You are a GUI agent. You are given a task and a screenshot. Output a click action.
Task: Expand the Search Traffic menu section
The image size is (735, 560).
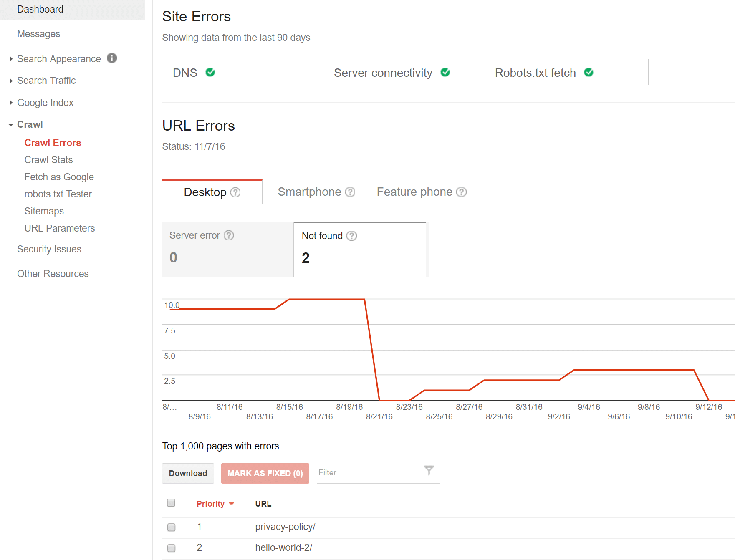[46, 81]
